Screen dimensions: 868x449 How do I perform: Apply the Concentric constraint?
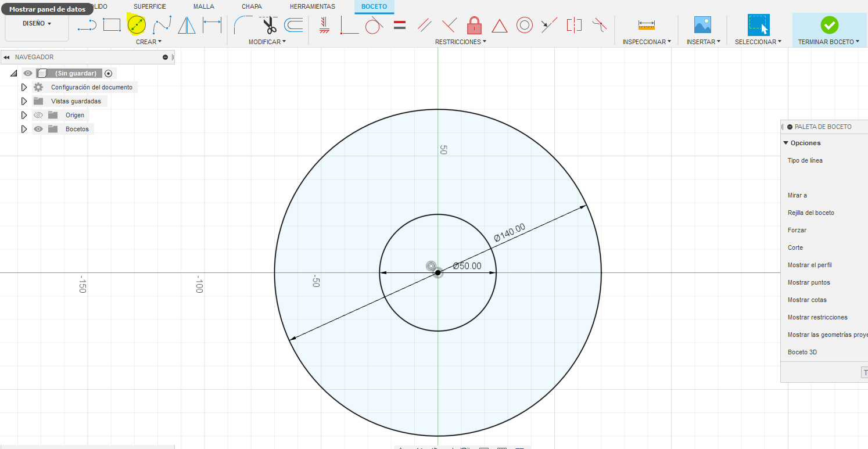(x=525, y=25)
